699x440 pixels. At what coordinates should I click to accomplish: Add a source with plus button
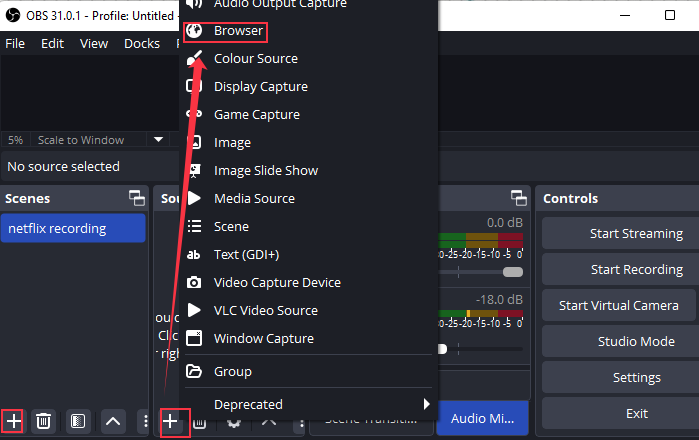[x=170, y=421]
